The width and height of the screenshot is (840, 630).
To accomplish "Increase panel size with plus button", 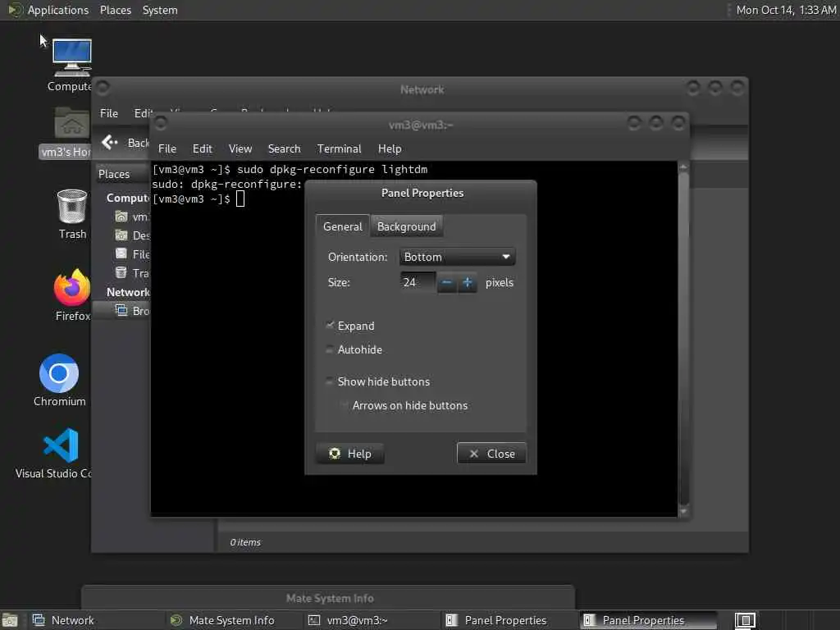I will (x=467, y=282).
